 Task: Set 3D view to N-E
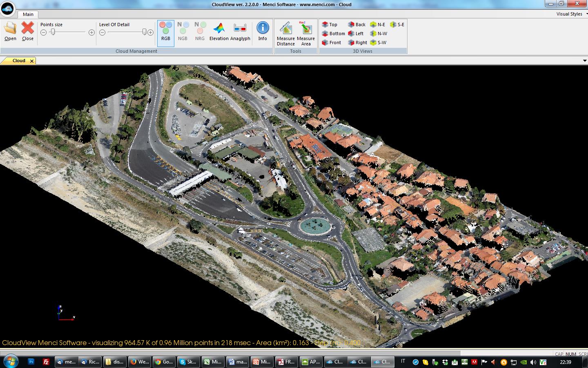point(378,25)
